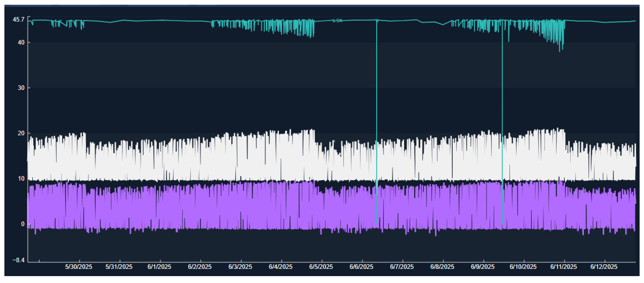Select the 30 y-axis tick label
Viewport: 644px width, 283px height.
[21, 88]
